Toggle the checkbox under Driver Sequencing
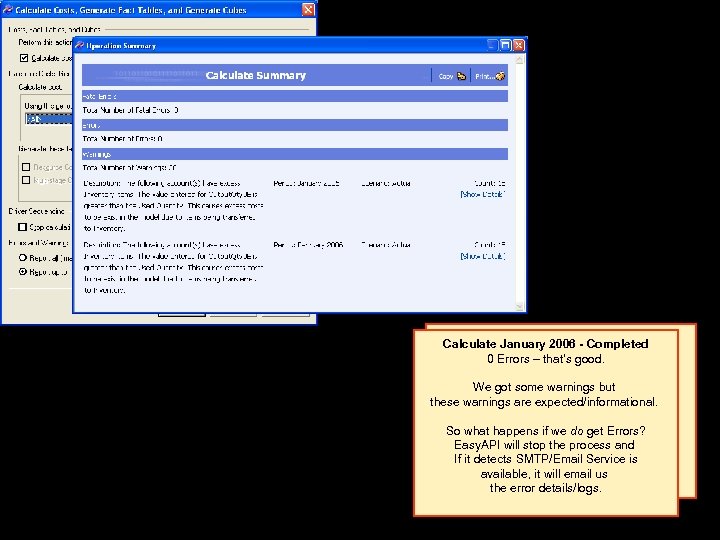Viewport: 720px width, 540px height. click(22, 227)
